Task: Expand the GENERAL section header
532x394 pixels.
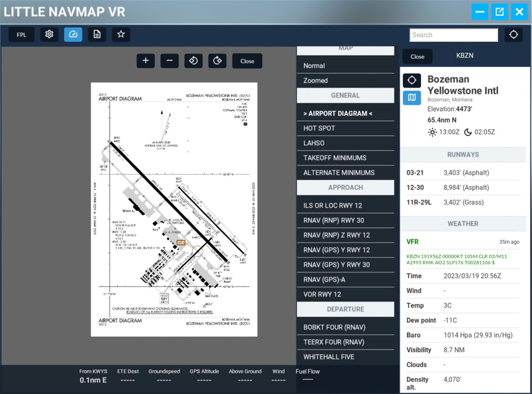Action: [x=344, y=95]
